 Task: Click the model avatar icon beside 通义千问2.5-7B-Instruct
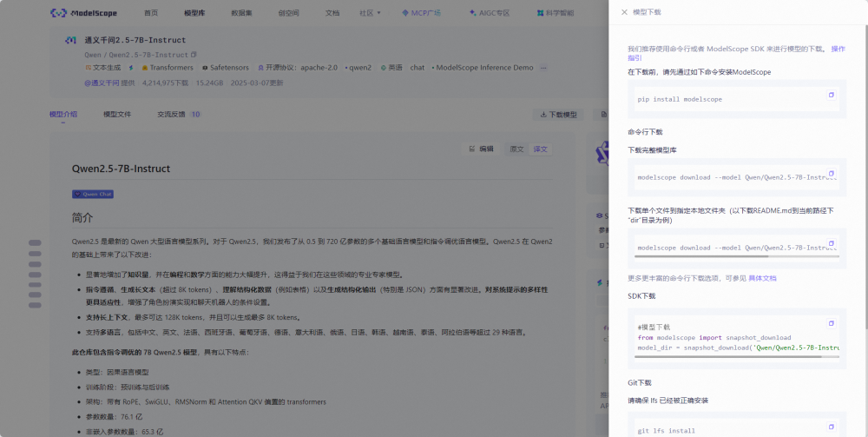(70, 40)
